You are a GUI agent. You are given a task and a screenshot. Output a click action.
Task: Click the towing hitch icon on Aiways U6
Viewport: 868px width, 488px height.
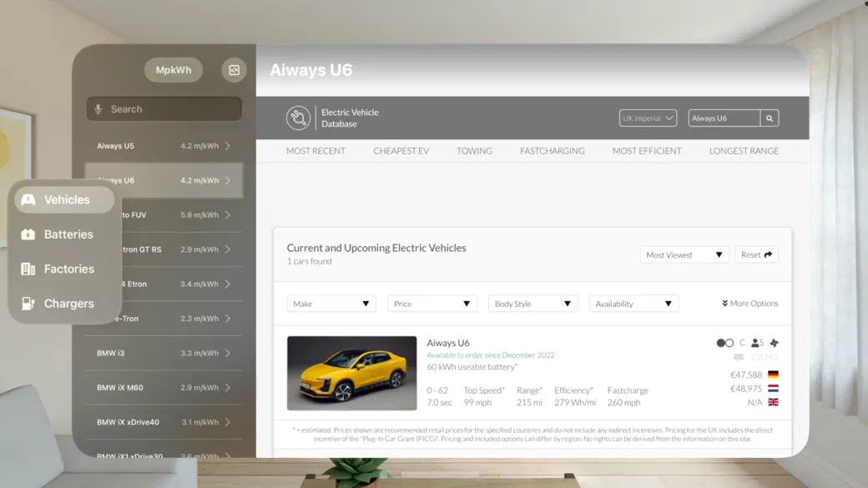point(775,343)
